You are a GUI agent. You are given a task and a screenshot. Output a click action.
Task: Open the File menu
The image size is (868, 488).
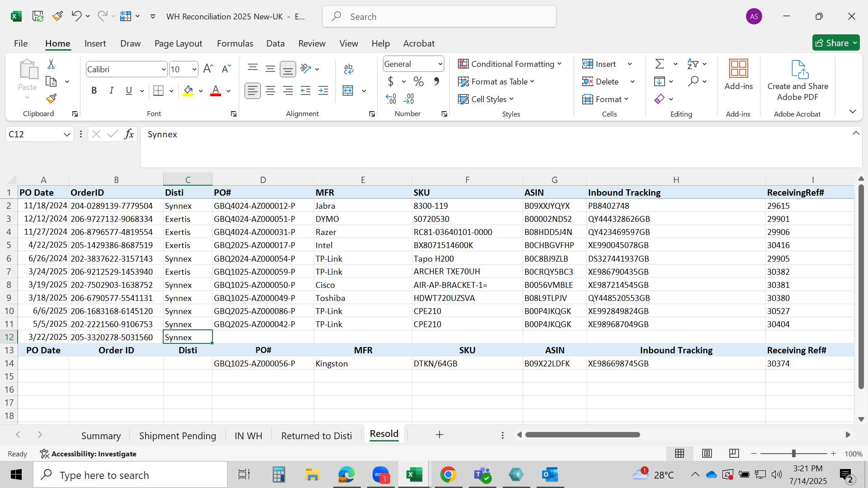pyautogui.click(x=21, y=43)
